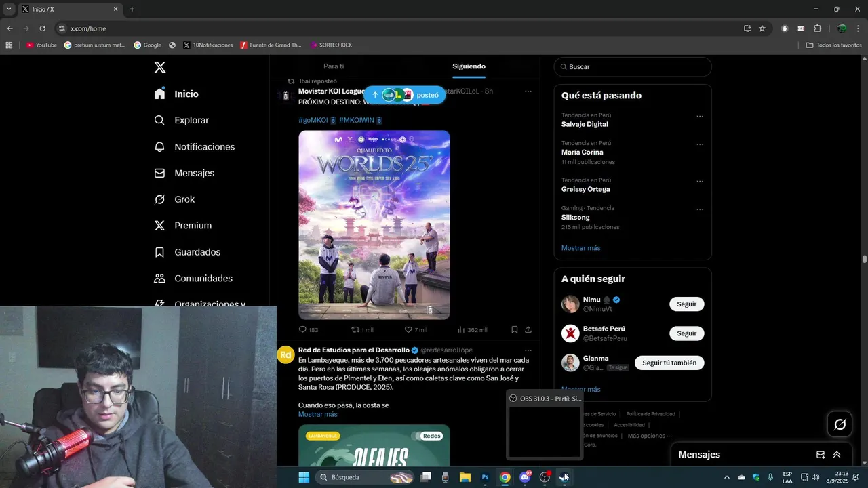
Task: Open Nimu profile avatar
Action: (570, 304)
